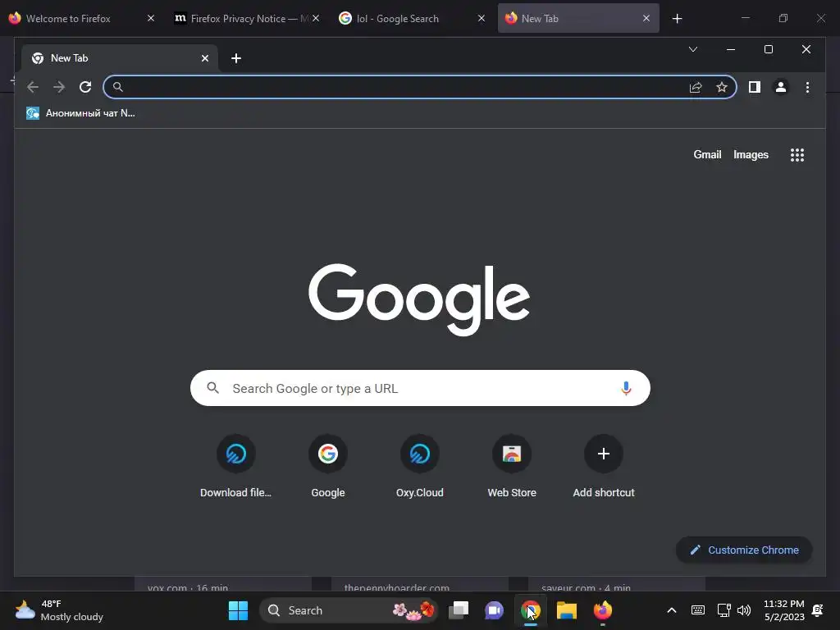Open the weather widget on taskbar
840x630 pixels.
[59, 610]
